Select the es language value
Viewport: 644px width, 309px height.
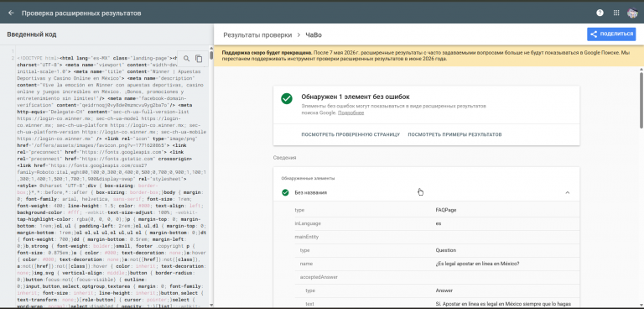pos(438,223)
